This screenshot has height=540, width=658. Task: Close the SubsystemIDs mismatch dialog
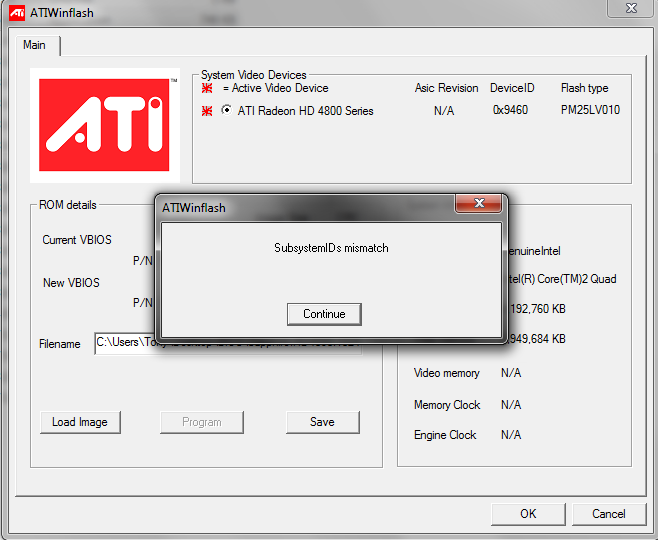click(478, 203)
